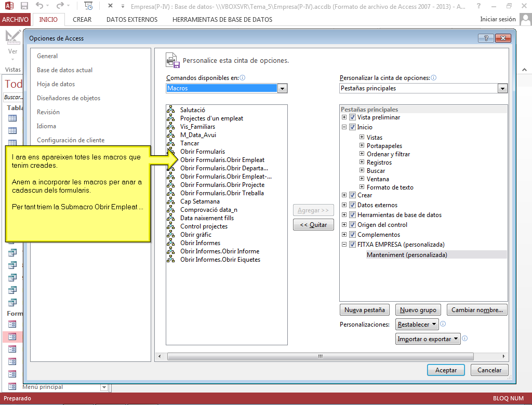
Task: Switch to the CREAR ribbon tab
Action: pos(82,19)
